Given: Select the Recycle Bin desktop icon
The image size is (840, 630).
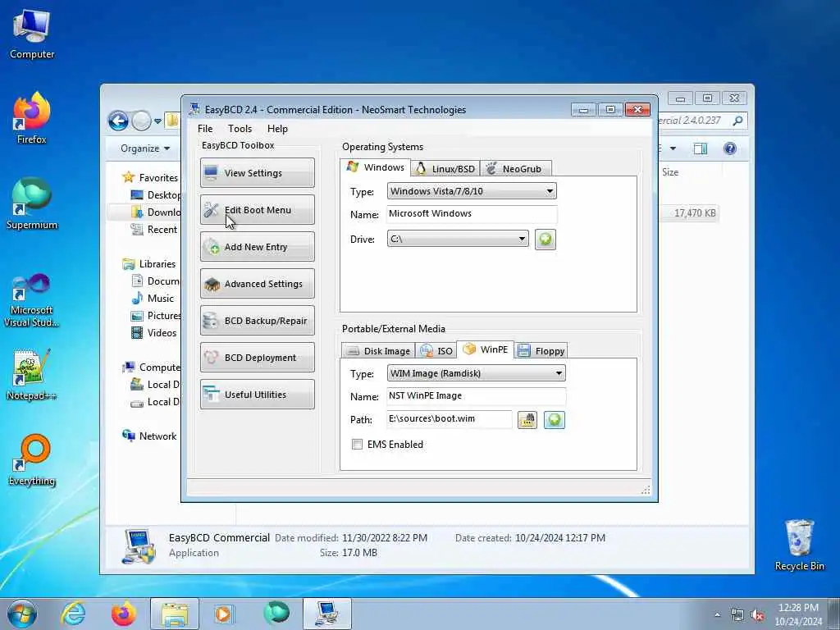Looking at the screenshot, I should pos(799,546).
